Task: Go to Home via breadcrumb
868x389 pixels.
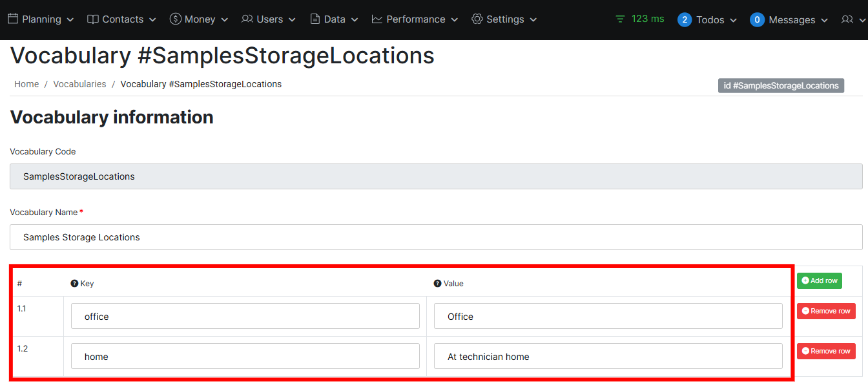Action: pyautogui.click(x=26, y=84)
